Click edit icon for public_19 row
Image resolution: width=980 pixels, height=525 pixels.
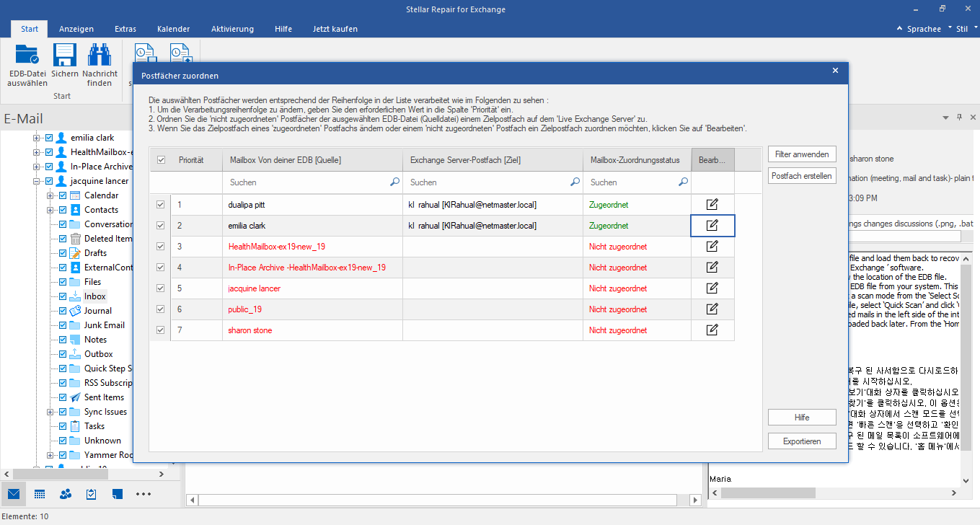pos(712,309)
